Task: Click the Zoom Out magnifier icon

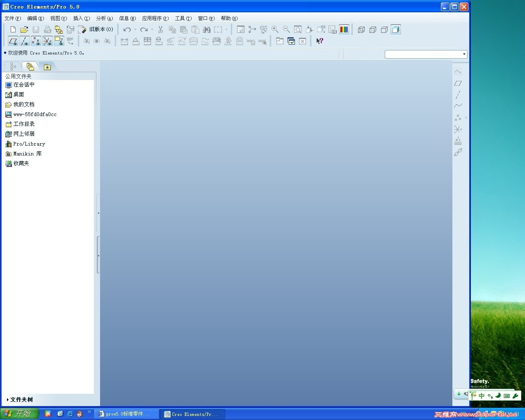Action: [x=287, y=30]
